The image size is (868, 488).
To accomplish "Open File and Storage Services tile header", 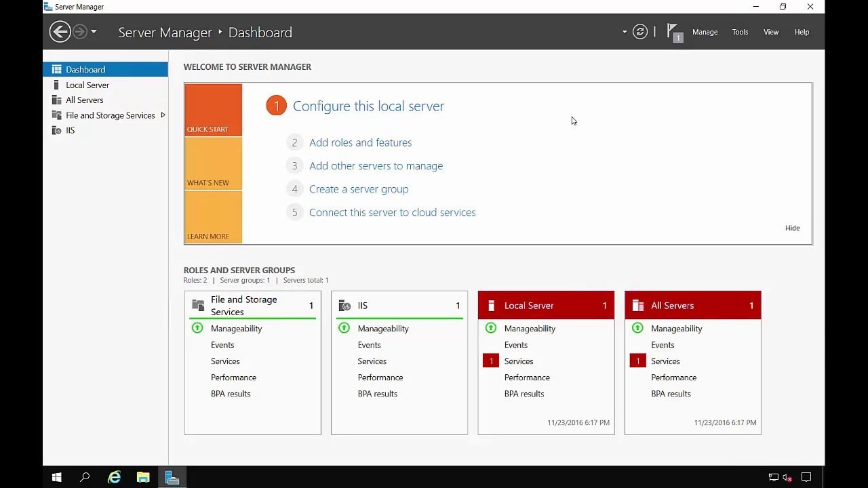I will pyautogui.click(x=252, y=306).
